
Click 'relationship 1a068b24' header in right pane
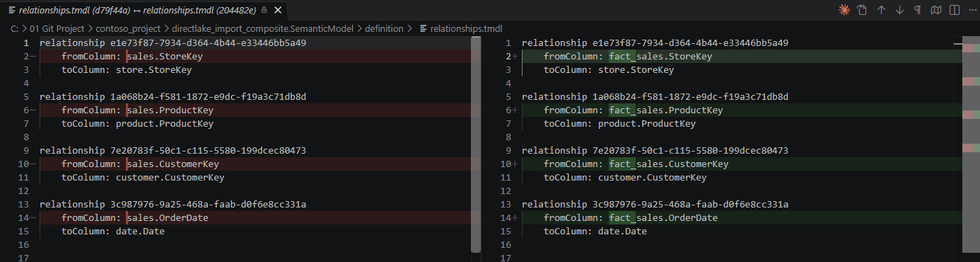pyautogui.click(x=655, y=97)
